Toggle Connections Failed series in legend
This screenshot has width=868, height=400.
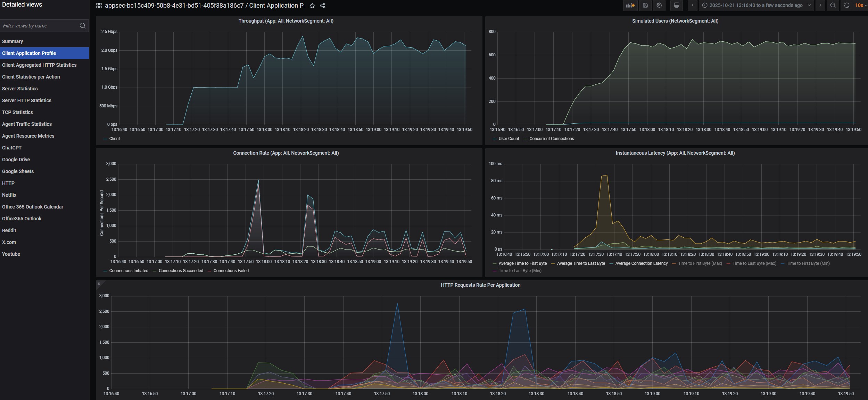(231, 271)
